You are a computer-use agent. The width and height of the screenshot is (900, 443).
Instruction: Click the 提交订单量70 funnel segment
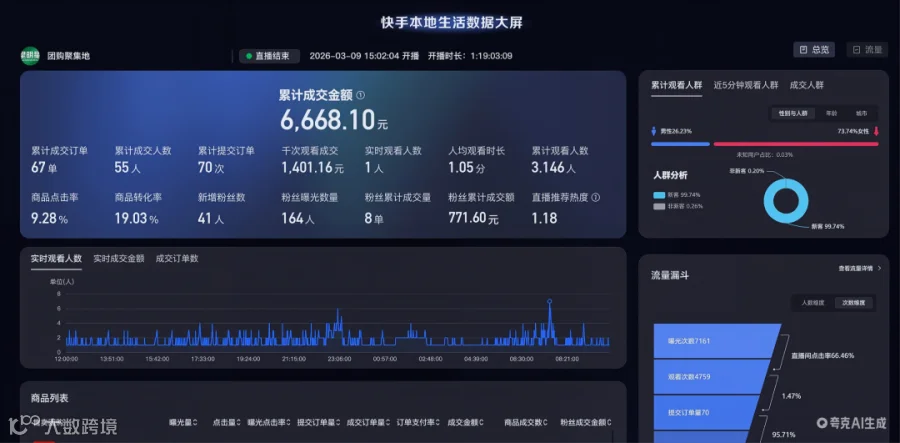coord(709,413)
